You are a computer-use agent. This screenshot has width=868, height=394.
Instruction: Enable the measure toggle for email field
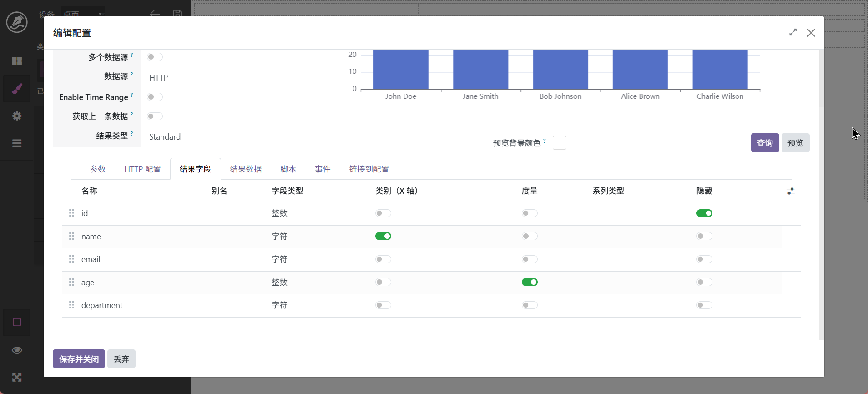pyautogui.click(x=530, y=259)
